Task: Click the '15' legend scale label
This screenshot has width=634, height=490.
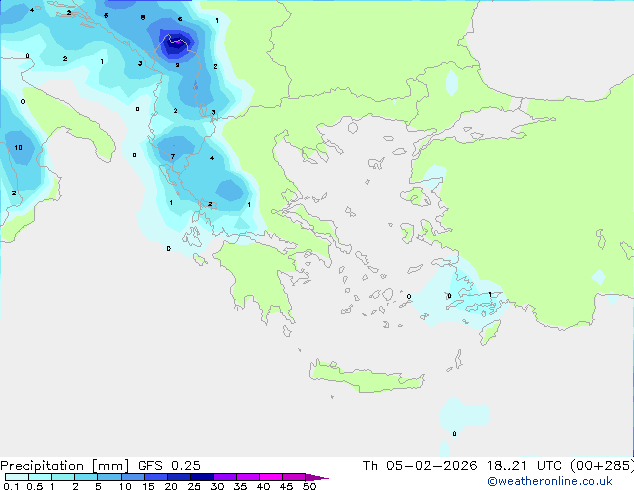Action: [x=148, y=486]
